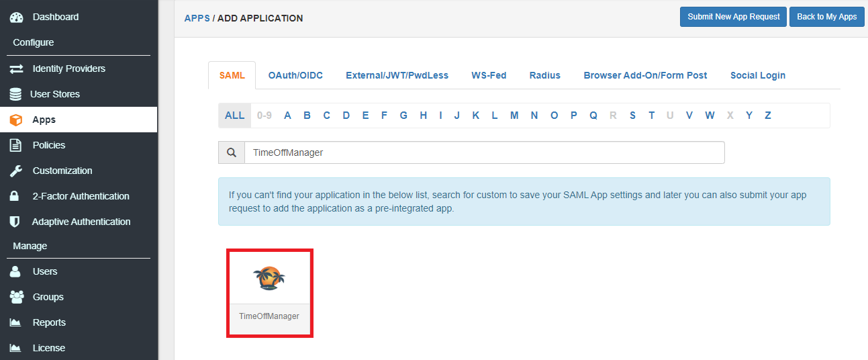Viewport: 868px width, 360px height.
Task: Select the SAML tab
Action: click(232, 75)
